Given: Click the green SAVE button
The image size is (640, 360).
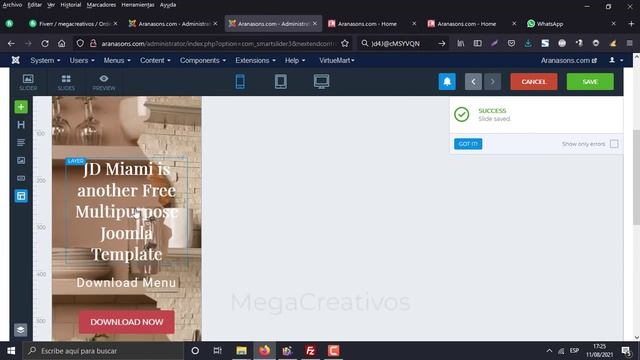Looking at the screenshot, I should coord(590,82).
